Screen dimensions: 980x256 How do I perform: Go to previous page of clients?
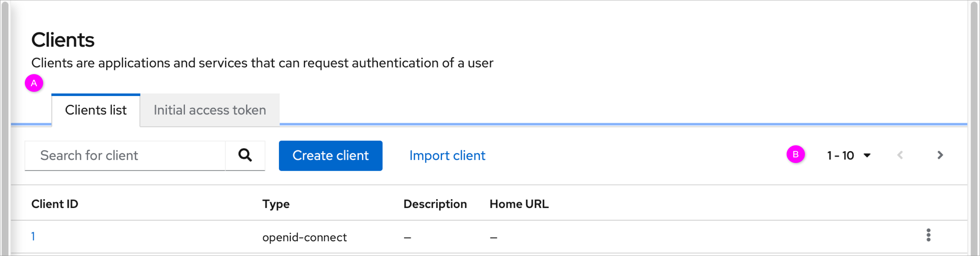(x=900, y=155)
